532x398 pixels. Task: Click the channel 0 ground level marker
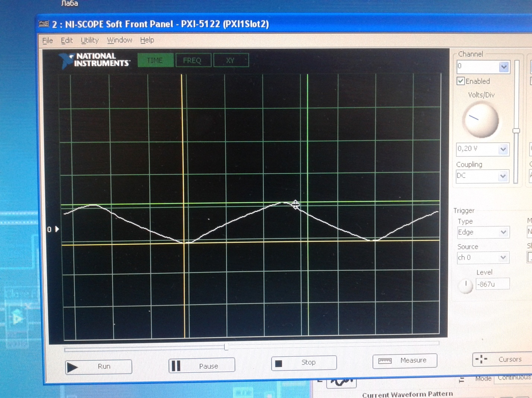[53, 229]
